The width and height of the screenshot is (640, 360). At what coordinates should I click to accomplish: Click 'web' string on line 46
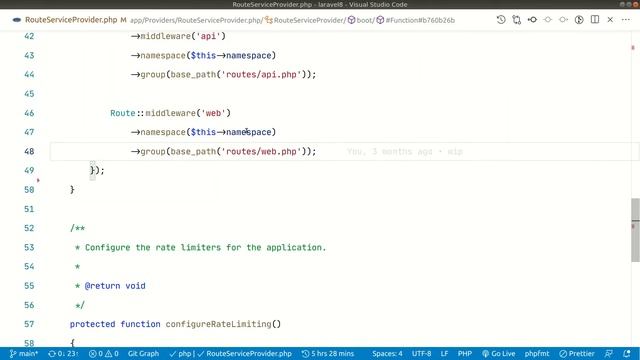click(213, 113)
